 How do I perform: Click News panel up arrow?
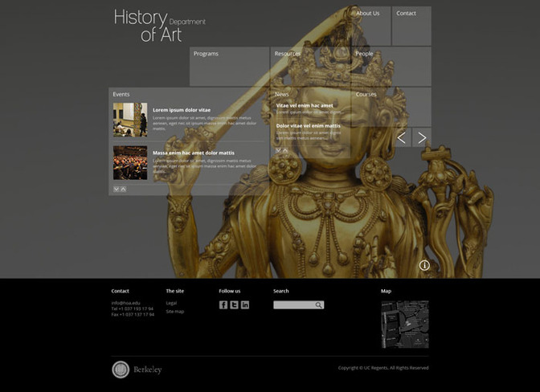(x=285, y=150)
